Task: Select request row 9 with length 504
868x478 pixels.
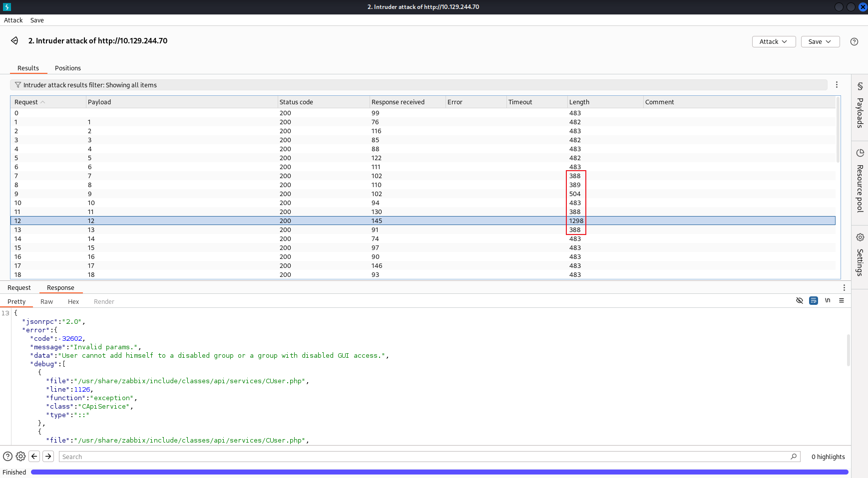Action: 423,194
